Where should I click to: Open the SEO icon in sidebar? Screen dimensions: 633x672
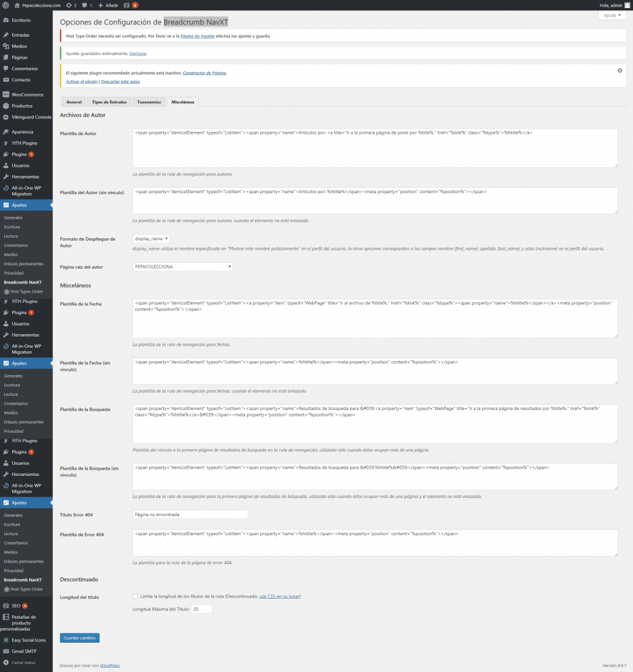[6, 605]
